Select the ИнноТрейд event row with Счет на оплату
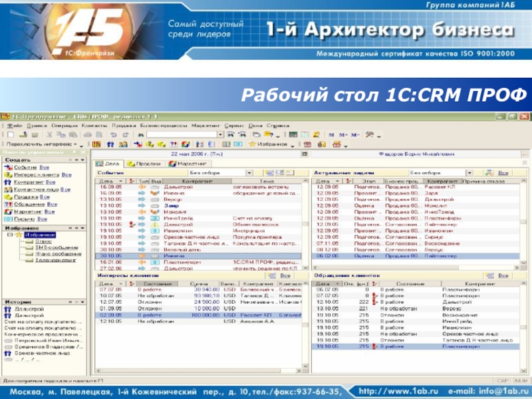Screen dimensions: 532x399 [198, 218]
